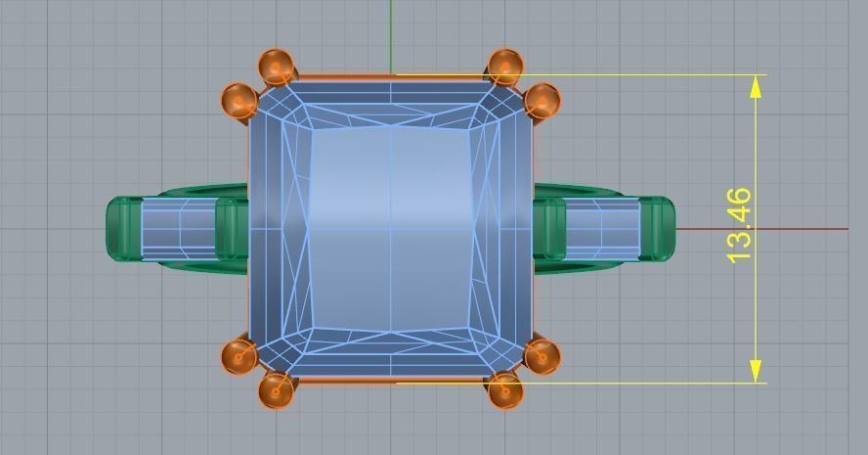Select the center emerald-cut stone table facet
Viewport: 868px width, 455px height.
click(391, 228)
